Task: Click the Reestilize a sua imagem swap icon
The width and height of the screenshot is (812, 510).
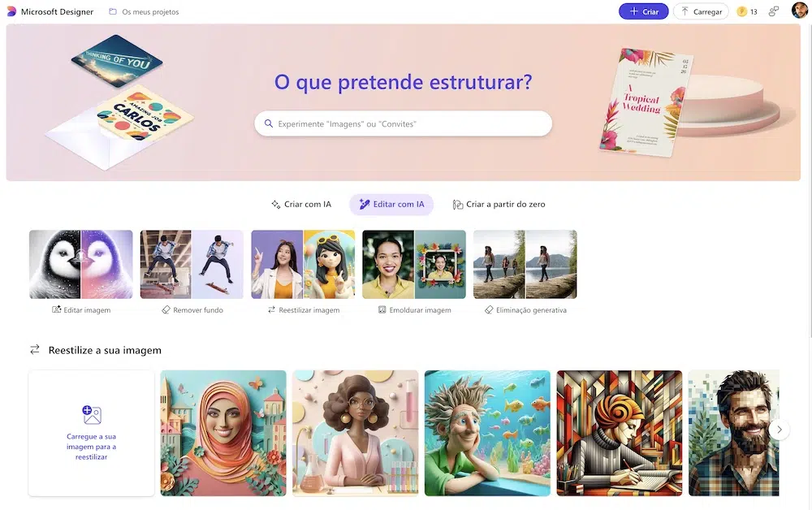Action: 35,350
